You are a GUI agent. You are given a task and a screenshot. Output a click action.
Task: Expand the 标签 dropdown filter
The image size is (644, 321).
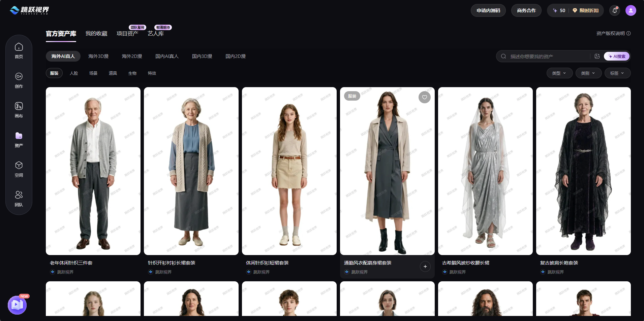click(617, 73)
